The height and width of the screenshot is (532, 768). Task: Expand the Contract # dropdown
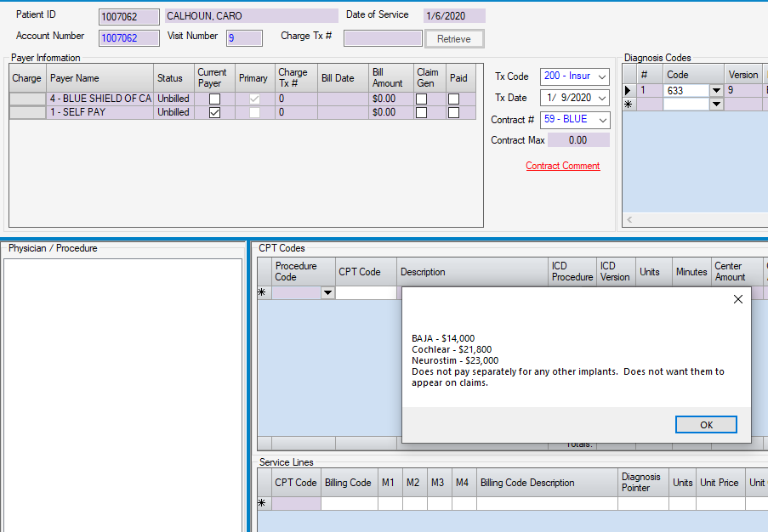point(601,120)
